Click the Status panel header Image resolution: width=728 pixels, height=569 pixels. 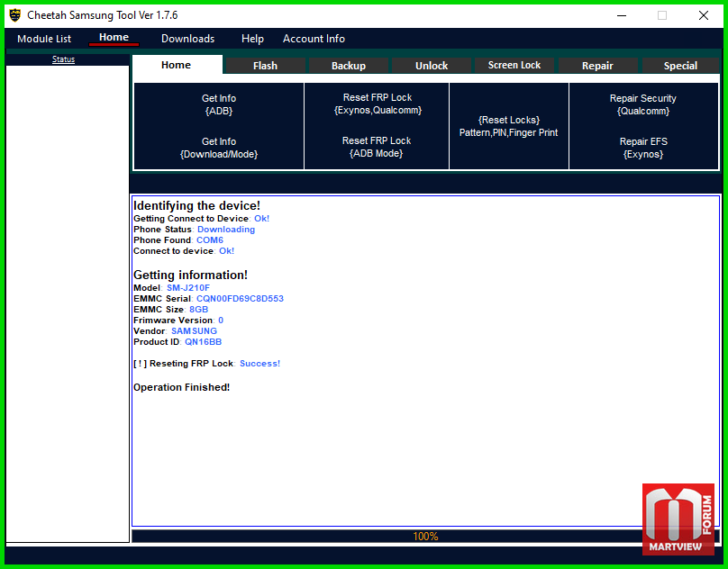(x=64, y=59)
